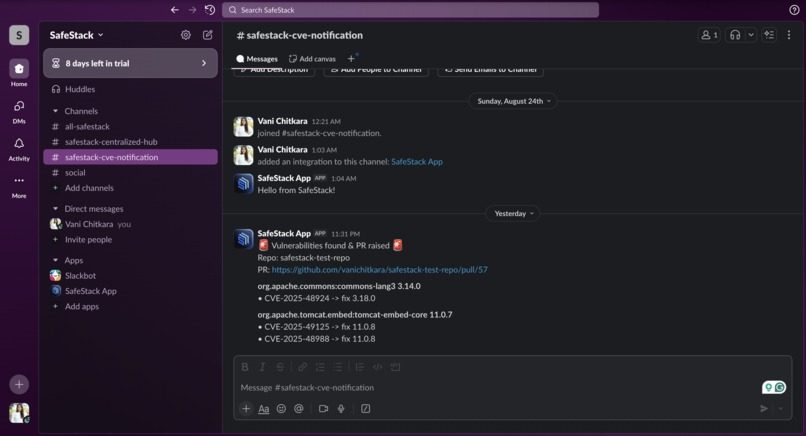Insert blockquote in composer
806x436 pixels.
360,367
